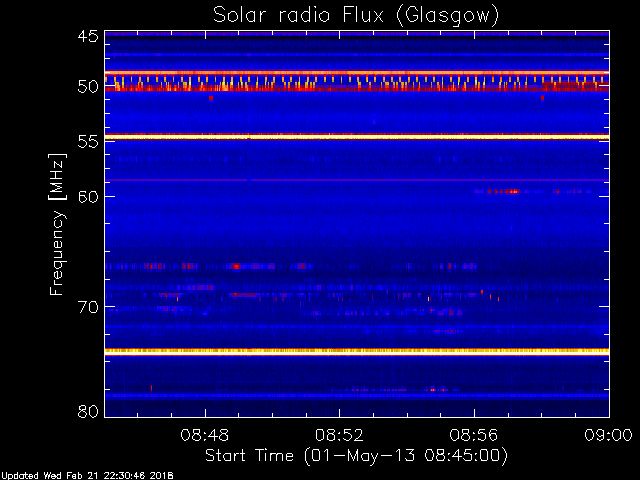Click the red burst near 60 MHz
This screenshot has height=480, width=640.
(x=504, y=191)
